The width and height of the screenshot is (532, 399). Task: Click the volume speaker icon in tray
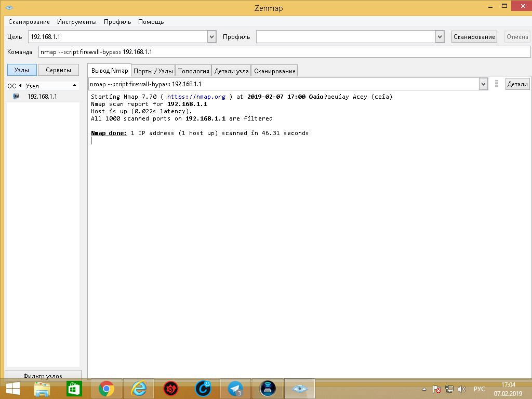[461, 389]
